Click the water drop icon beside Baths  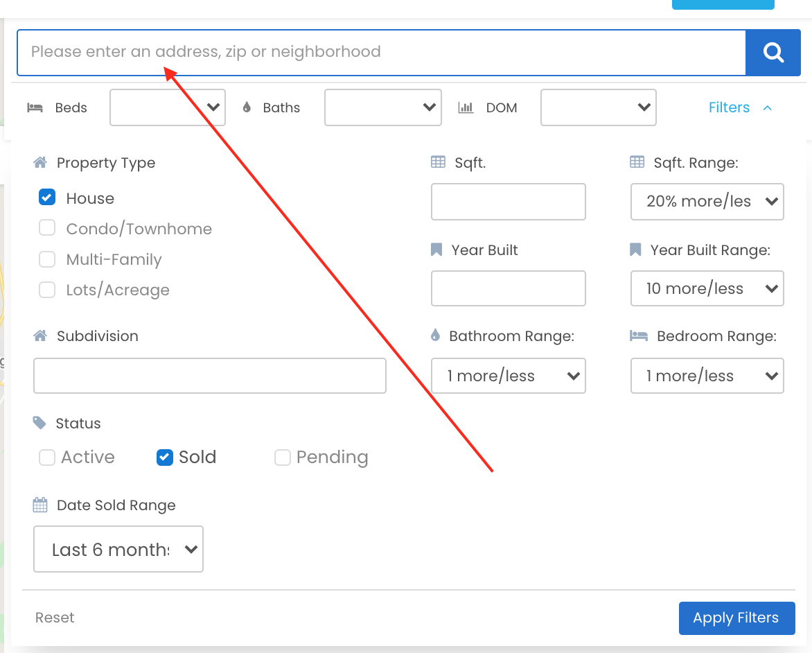click(246, 107)
